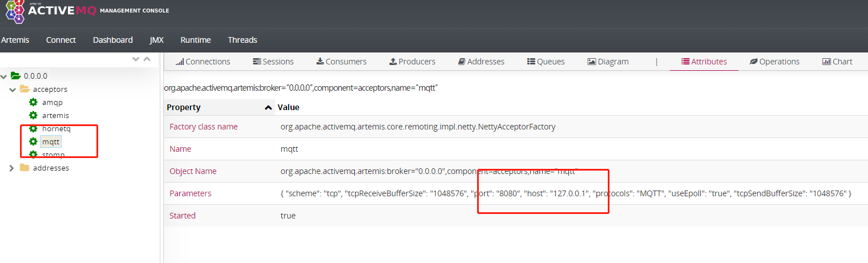Click the Factory class name property
The height and width of the screenshot is (263, 868).
coord(203,127)
